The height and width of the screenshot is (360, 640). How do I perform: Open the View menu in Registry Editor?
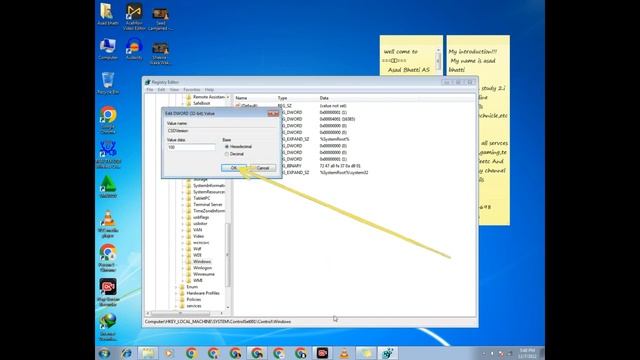coord(174,89)
